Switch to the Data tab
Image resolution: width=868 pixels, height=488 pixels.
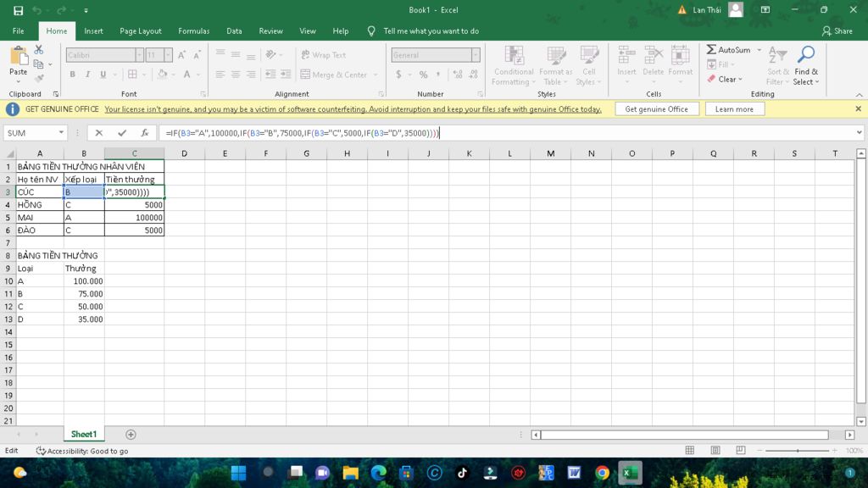click(234, 31)
